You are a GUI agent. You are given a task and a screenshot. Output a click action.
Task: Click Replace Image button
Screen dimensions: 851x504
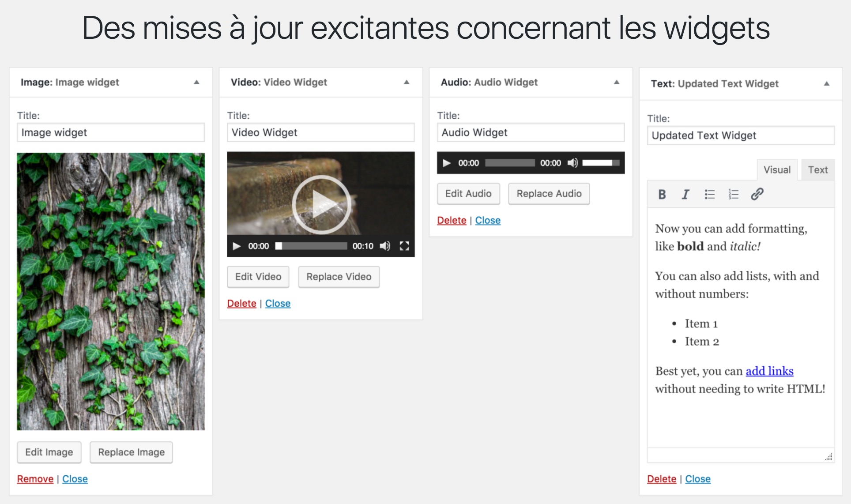point(131,452)
